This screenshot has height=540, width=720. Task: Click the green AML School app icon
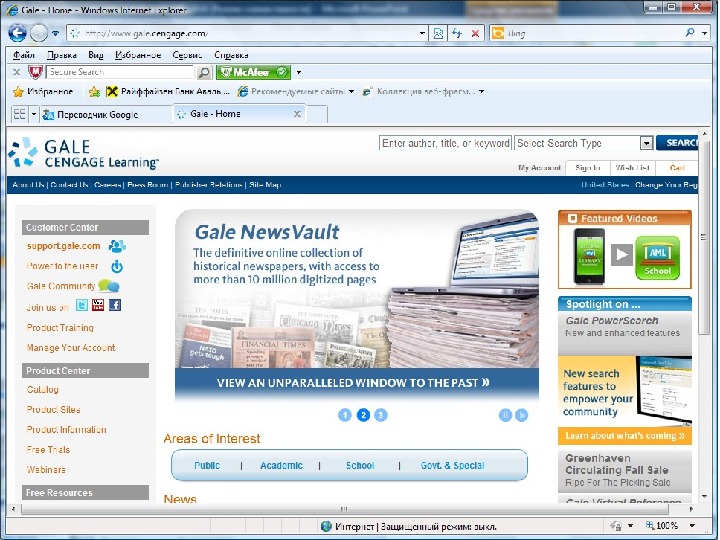pyautogui.click(x=657, y=258)
